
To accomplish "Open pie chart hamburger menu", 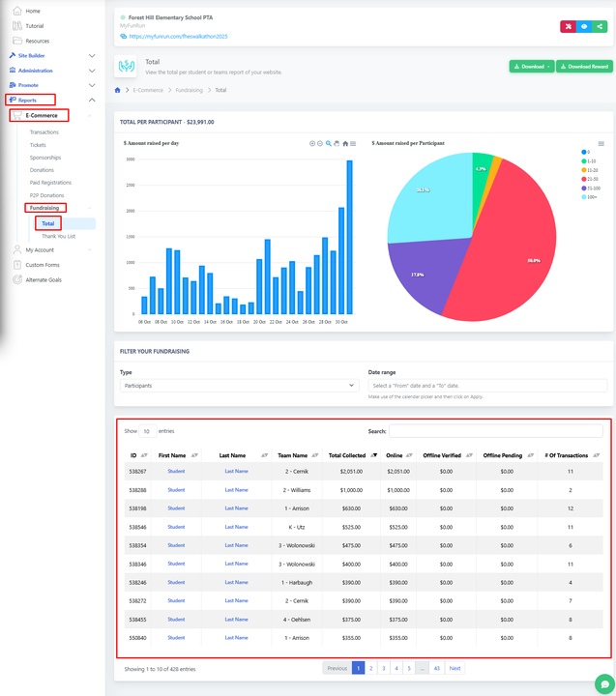I will [x=601, y=143].
